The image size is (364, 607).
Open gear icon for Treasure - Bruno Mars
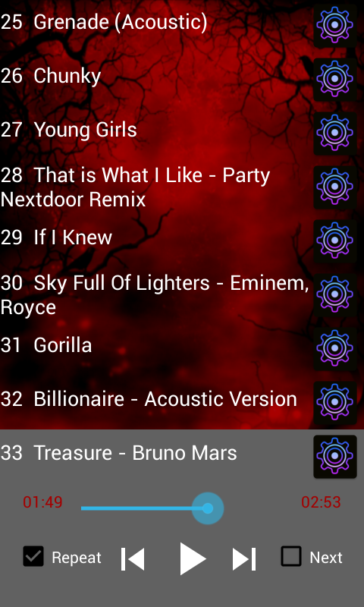335,456
